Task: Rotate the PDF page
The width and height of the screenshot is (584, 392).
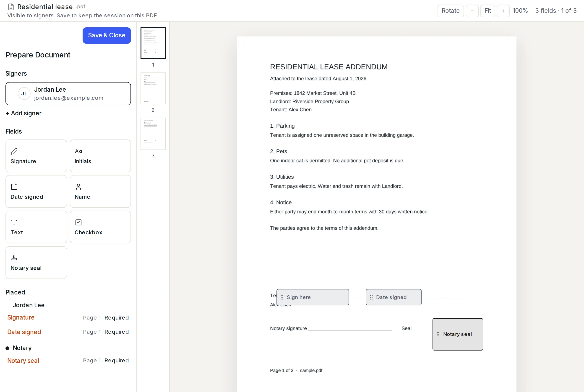Action: [x=450, y=11]
